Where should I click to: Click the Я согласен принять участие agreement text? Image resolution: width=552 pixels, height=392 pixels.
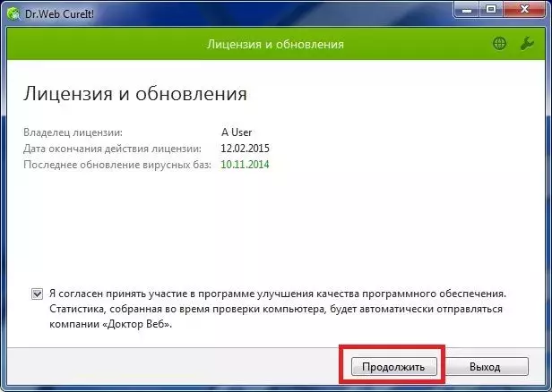click(x=278, y=309)
